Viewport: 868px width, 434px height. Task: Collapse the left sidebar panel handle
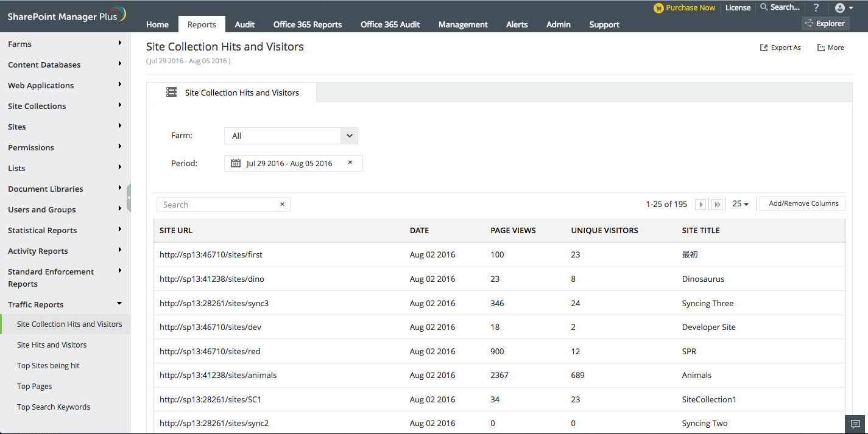[x=129, y=198]
